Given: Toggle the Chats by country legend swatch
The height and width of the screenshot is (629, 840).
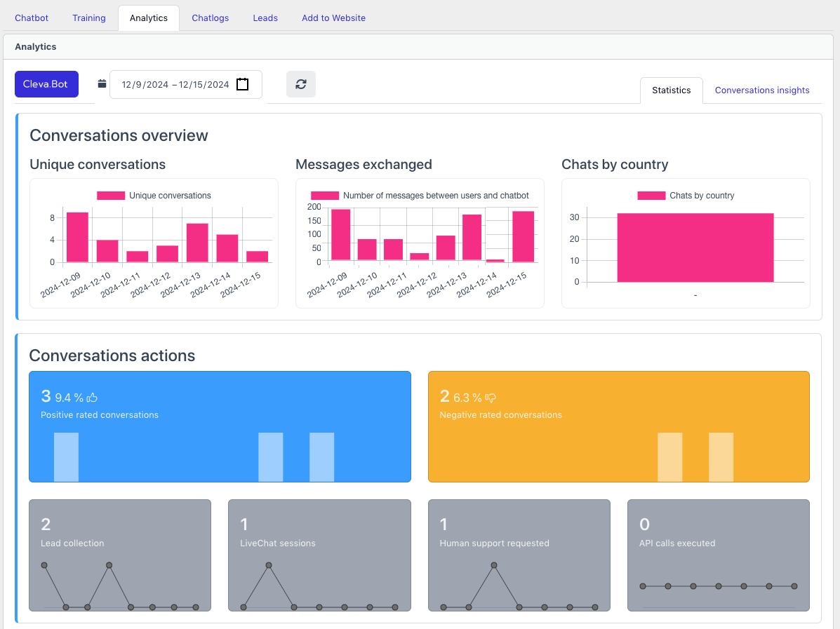Looking at the screenshot, I should pyautogui.click(x=651, y=196).
